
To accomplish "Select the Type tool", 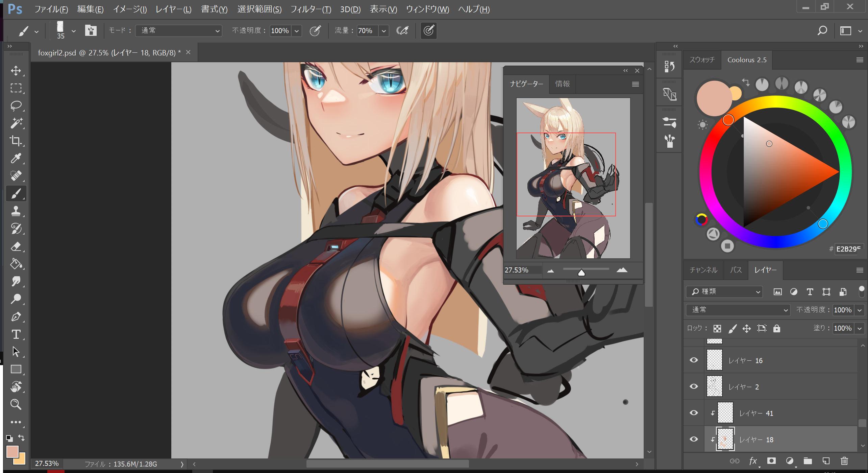I will click(16, 334).
